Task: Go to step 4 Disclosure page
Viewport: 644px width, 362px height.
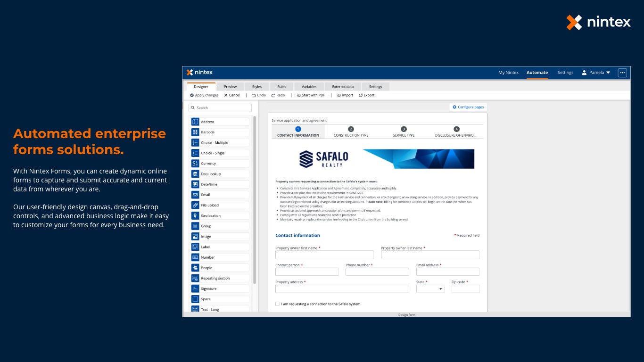Action: (x=456, y=132)
